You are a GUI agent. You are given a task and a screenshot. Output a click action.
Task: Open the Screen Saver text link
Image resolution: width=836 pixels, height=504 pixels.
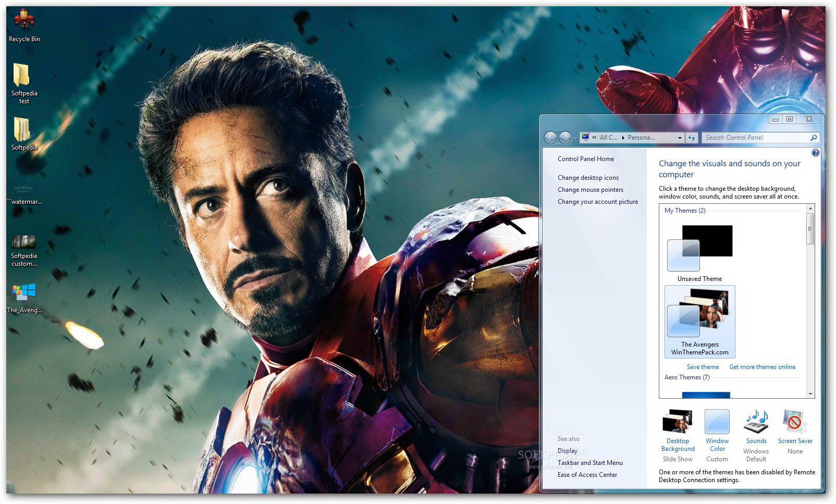[x=795, y=441]
